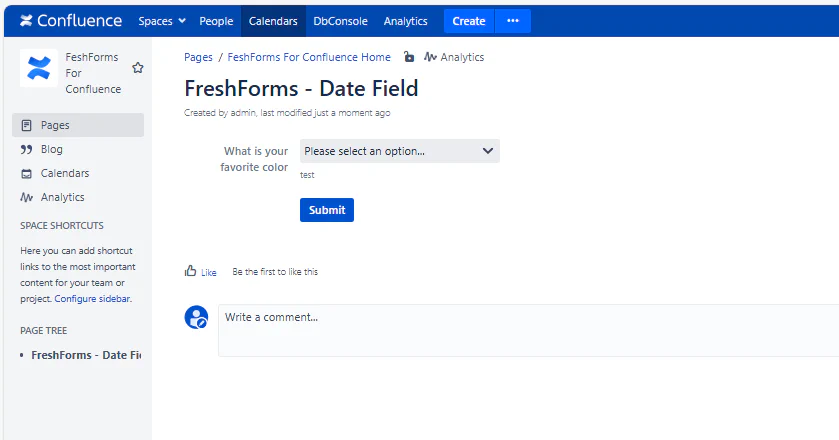Image resolution: width=839 pixels, height=440 pixels.
Task: Click the FreshForms space logo thumbnail
Action: coord(38,68)
